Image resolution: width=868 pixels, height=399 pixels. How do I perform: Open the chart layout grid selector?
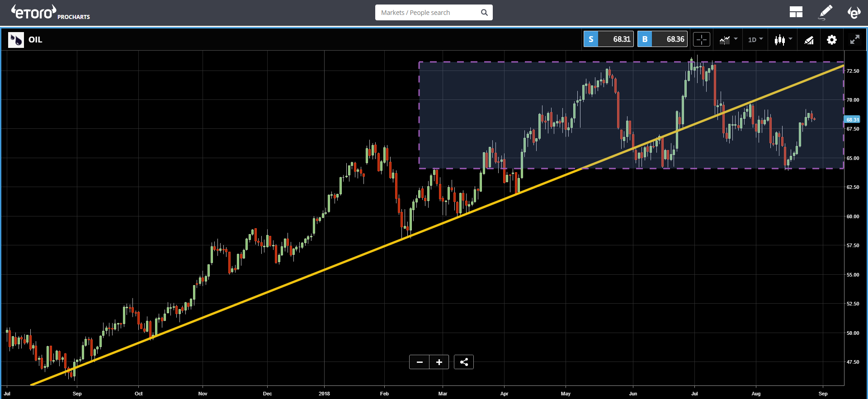pyautogui.click(x=796, y=12)
